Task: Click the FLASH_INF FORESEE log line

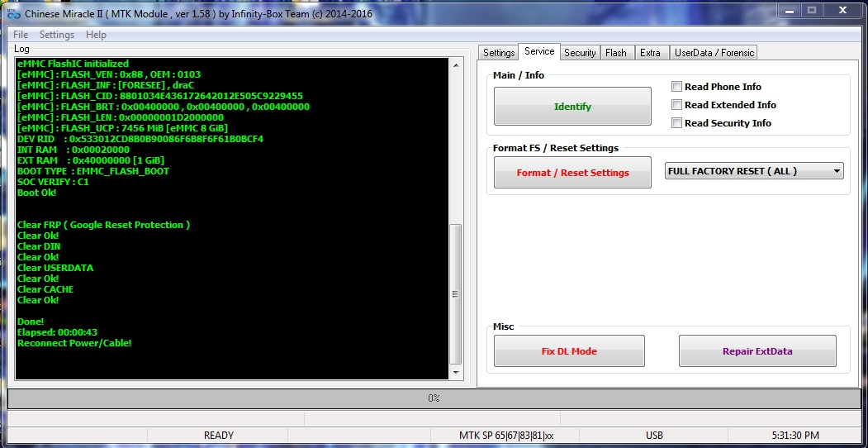Action: tap(106, 85)
